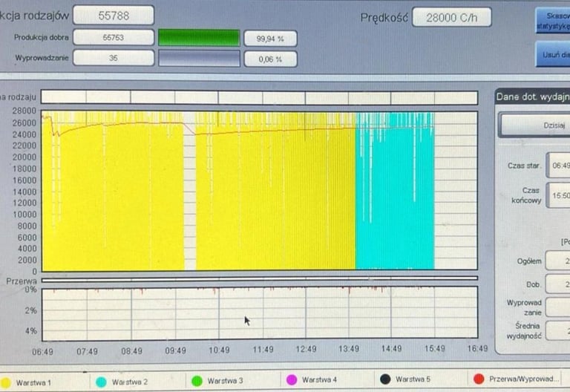This screenshot has height=392, width=570.
Task: Click the 99,94 % percentage box
Action: click(x=270, y=39)
